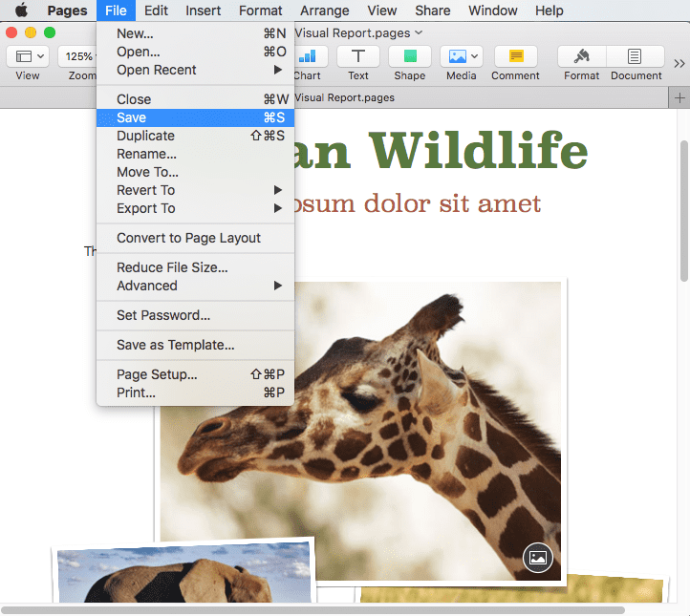690x616 pixels.
Task: Click the replace-image icon on giraffe photo
Action: point(538,558)
